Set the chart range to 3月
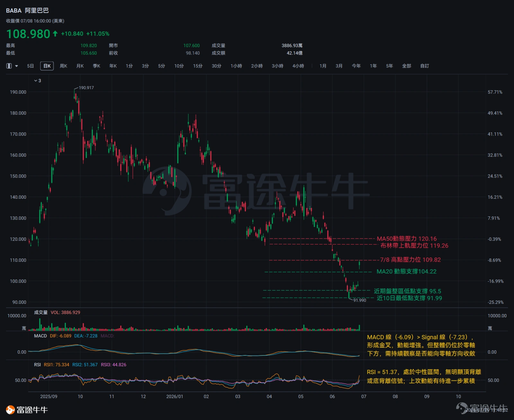Viewport: 514px width, 420px height. (x=339, y=66)
